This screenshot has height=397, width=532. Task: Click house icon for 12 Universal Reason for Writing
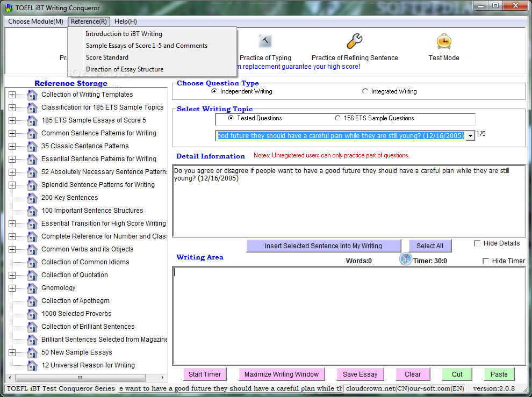point(32,365)
